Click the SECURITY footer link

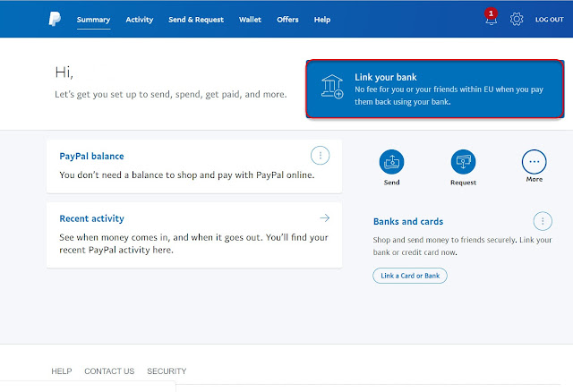[x=167, y=371]
